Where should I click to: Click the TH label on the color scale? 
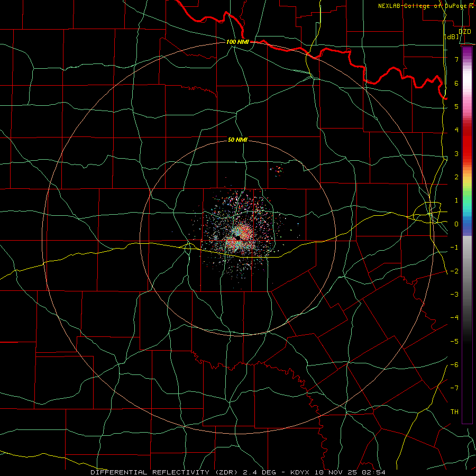pos(454,412)
